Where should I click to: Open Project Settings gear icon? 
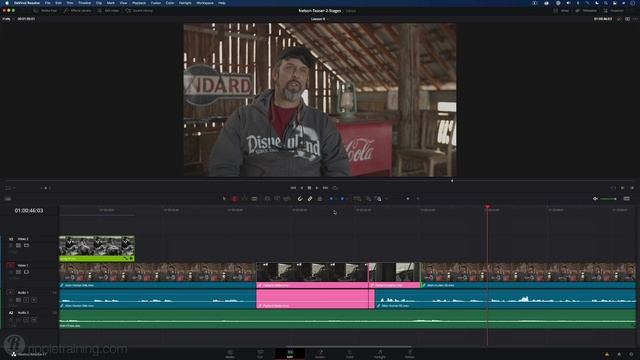[631, 354]
